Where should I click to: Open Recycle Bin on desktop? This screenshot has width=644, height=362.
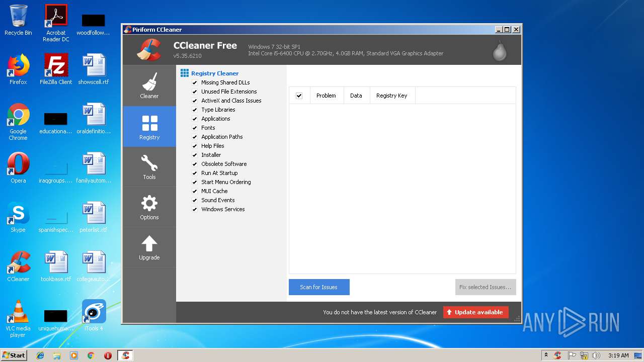[x=18, y=20]
